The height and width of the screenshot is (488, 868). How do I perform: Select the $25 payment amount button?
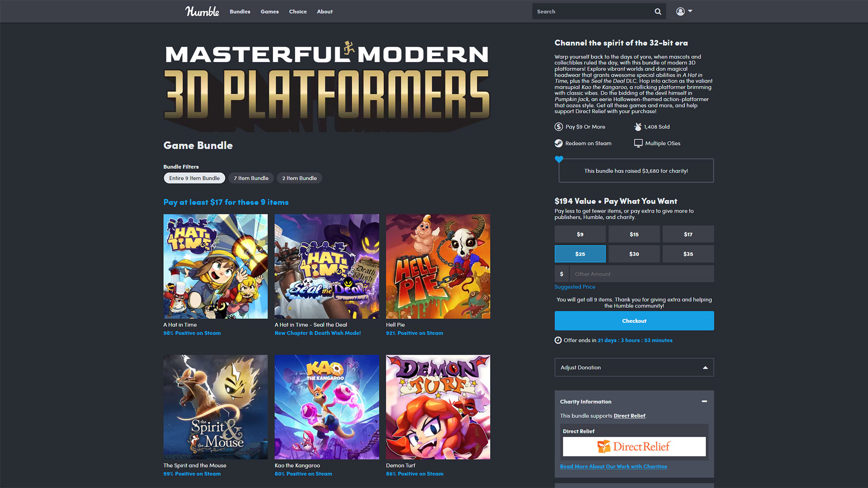coord(580,254)
